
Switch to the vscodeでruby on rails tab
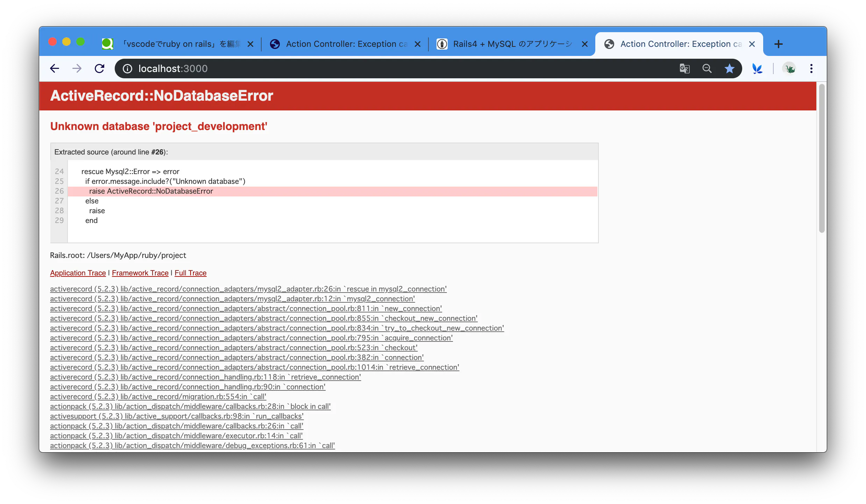tap(175, 44)
